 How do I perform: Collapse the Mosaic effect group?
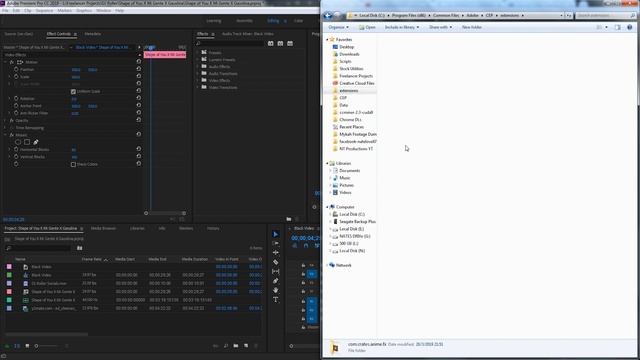(5, 135)
